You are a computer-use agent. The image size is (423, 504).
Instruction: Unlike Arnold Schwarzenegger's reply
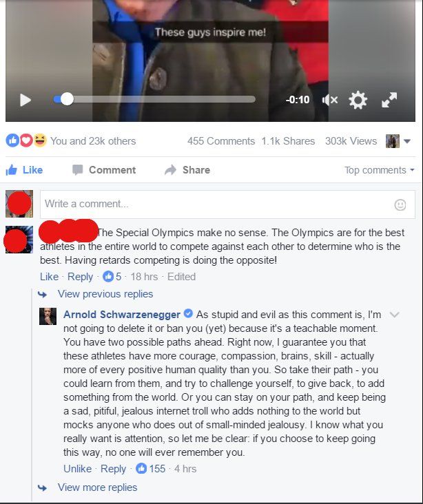pyautogui.click(x=78, y=469)
